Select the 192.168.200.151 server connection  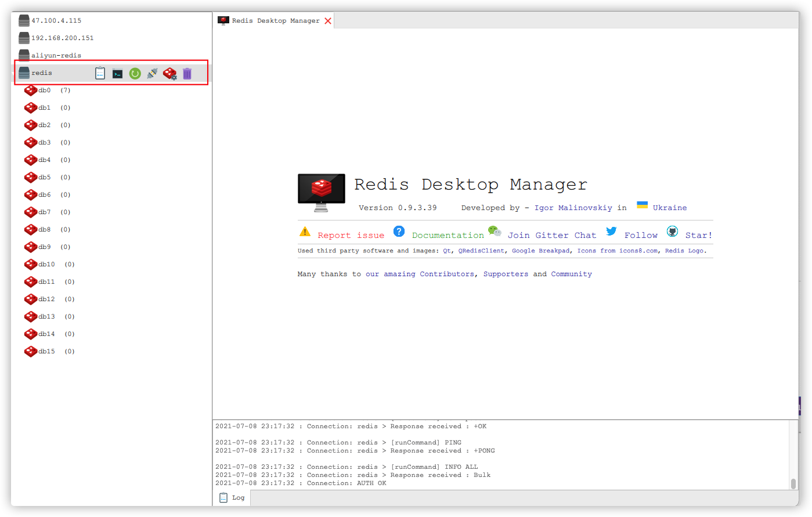coord(56,38)
